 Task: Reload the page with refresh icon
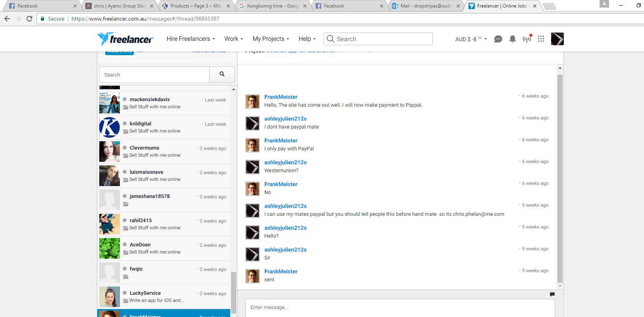pyautogui.click(x=29, y=19)
